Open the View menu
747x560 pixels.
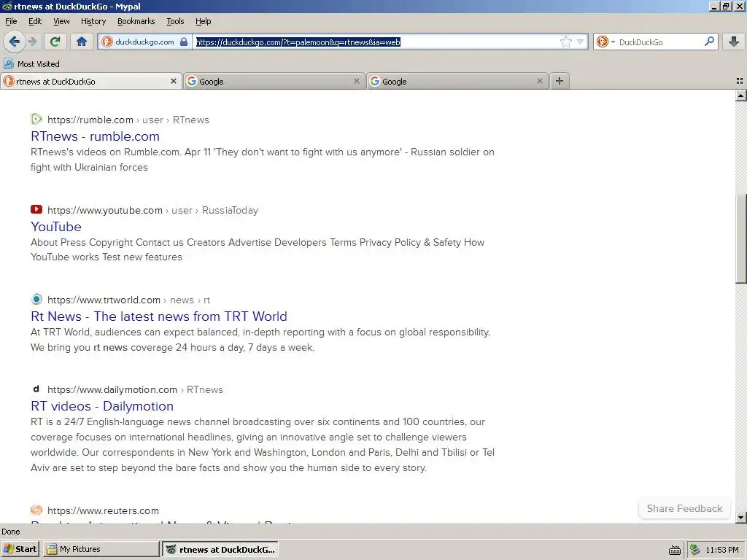pyautogui.click(x=61, y=21)
